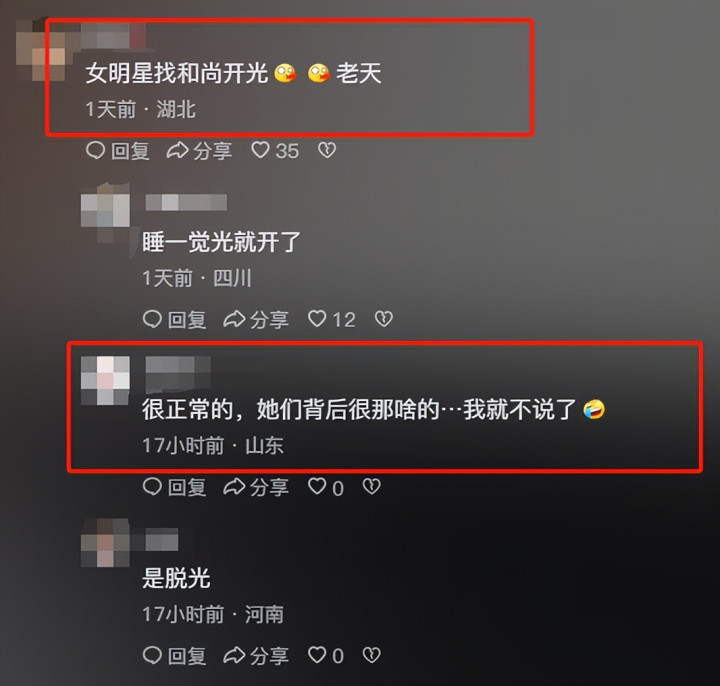This screenshot has width=720, height=686.
Task: Dislike the Shandong comment via the broken heart
Action: pyautogui.click(x=371, y=487)
